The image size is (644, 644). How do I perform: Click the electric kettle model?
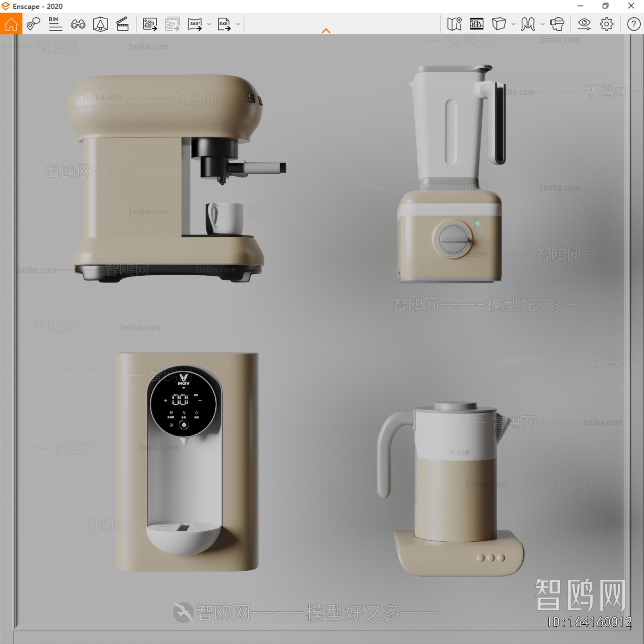pos(451,489)
